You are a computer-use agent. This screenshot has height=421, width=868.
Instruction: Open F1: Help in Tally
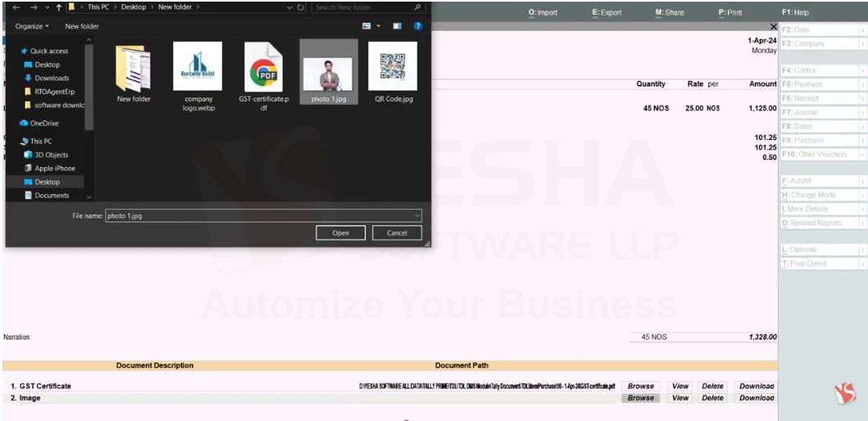tap(796, 12)
